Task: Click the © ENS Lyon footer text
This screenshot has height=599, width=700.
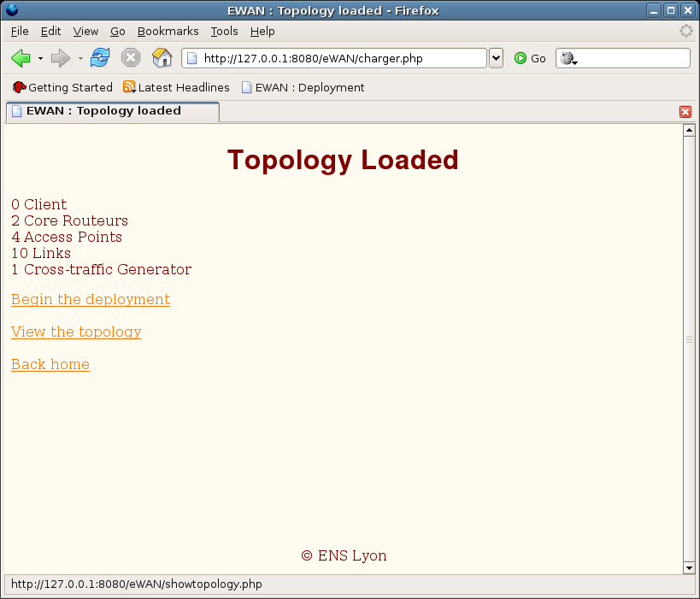Action: coord(344,555)
